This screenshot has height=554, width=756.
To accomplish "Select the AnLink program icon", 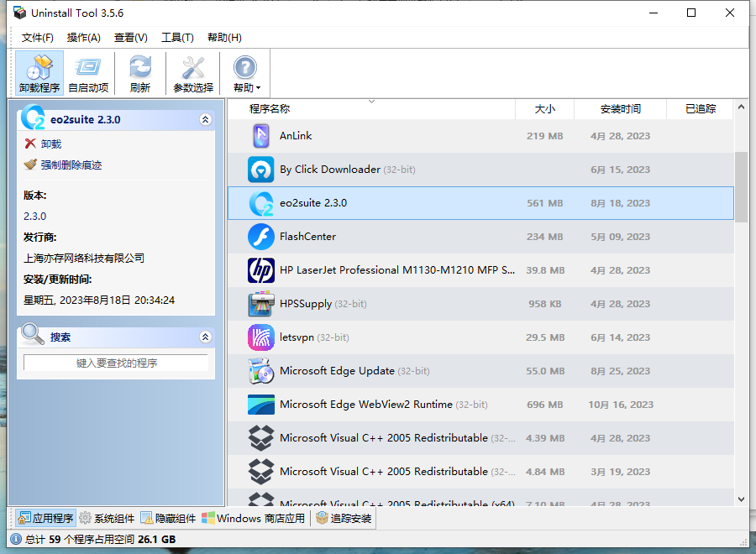I will pos(261,136).
